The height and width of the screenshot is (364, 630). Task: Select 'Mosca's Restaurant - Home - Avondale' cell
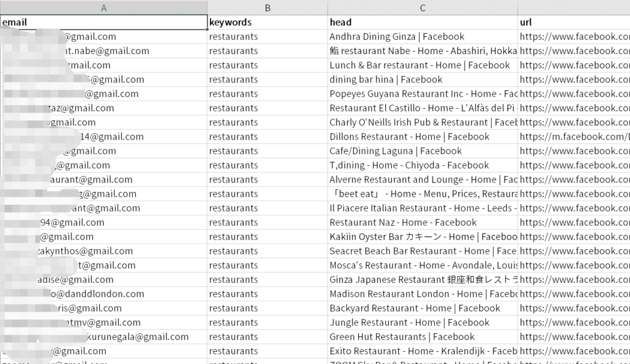coord(423,265)
